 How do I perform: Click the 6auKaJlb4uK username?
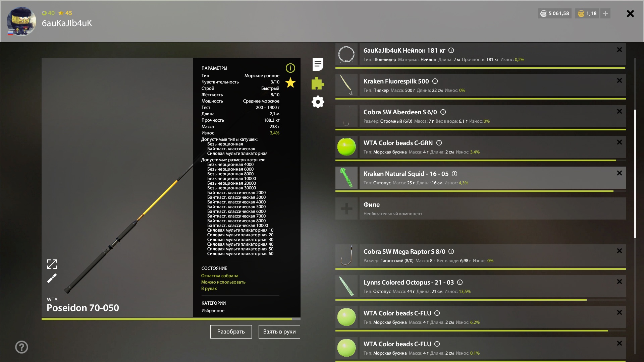tap(67, 23)
